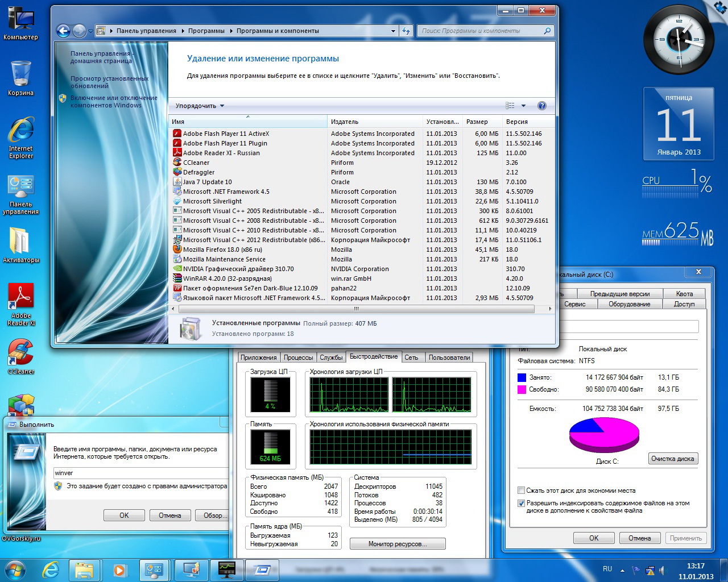Toggle 'Сжать этот диск' checkbox

pos(521,490)
